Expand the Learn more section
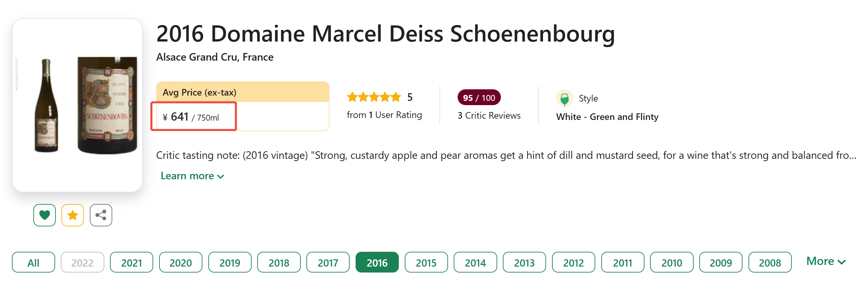 (x=192, y=176)
